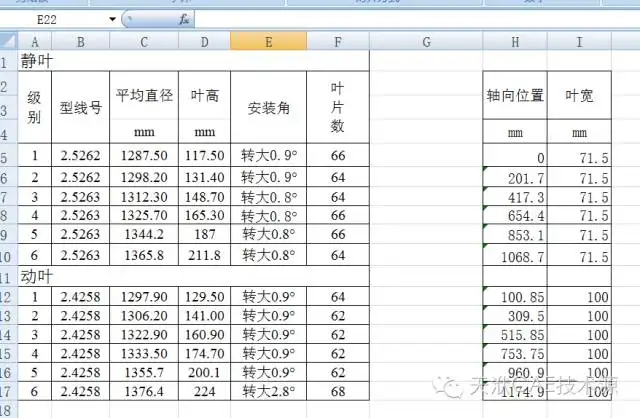
Task: Select column I header
Action: [x=579, y=42]
